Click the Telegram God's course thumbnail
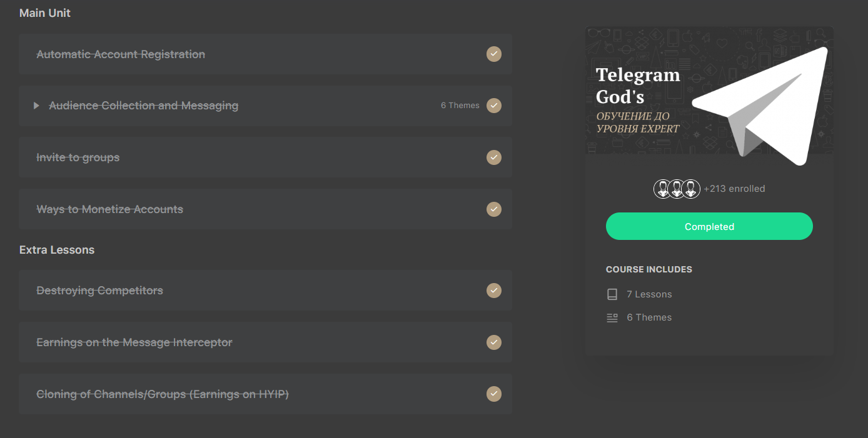 [x=709, y=91]
